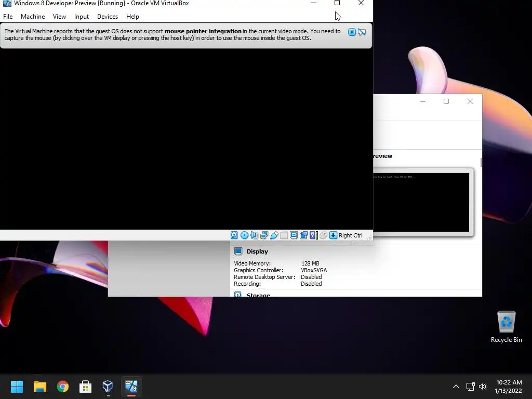This screenshot has height=399, width=532.
Task: Click the Right Ctrl host key label
Action: click(351, 235)
